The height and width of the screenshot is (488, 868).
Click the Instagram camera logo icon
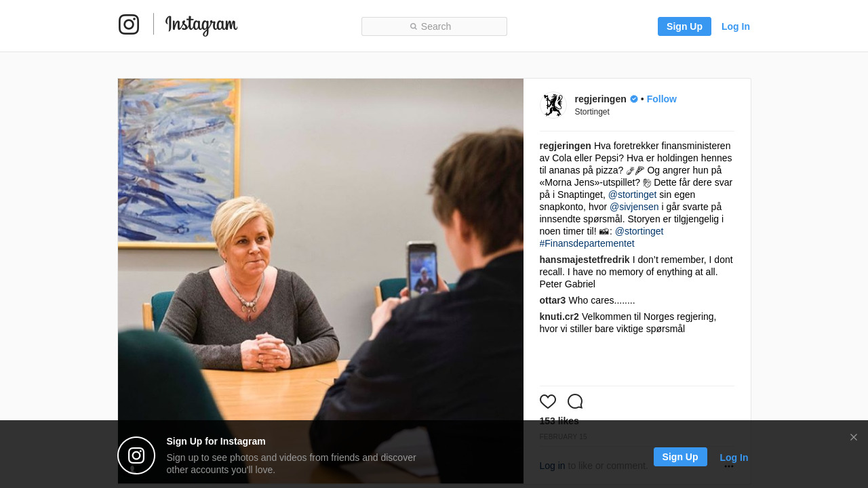pyautogui.click(x=129, y=24)
